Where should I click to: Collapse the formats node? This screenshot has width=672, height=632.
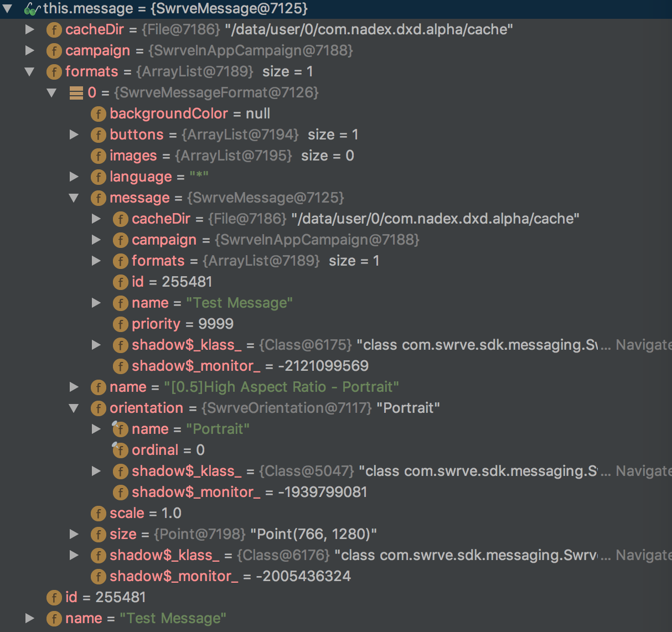pyautogui.click(x=29, y=71)
